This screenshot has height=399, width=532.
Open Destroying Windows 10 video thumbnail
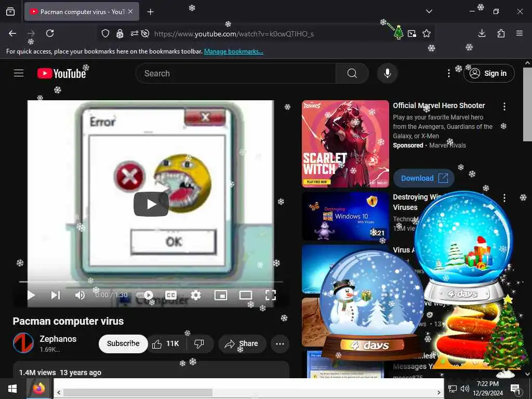tap(345, 216)
